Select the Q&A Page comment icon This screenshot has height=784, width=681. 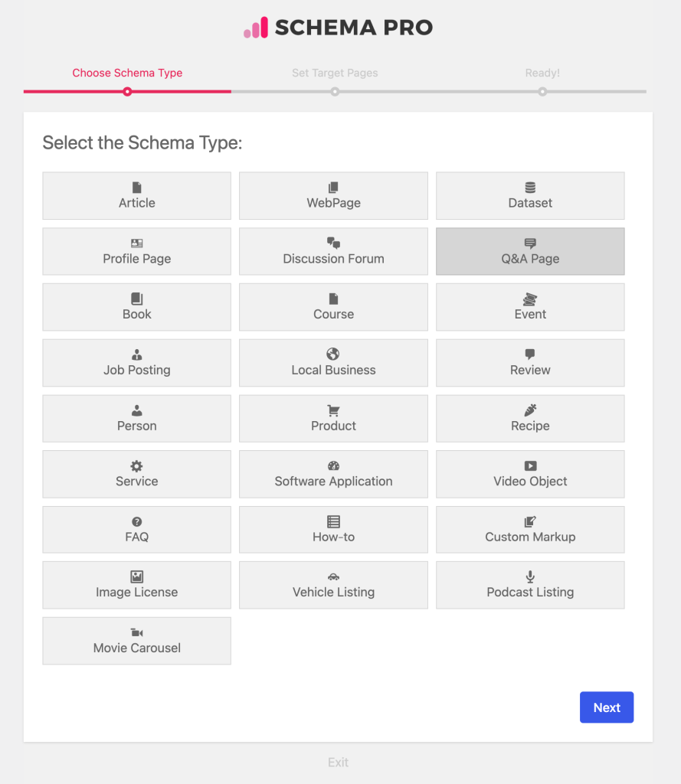pyautogui.click(x=530, y=243)
